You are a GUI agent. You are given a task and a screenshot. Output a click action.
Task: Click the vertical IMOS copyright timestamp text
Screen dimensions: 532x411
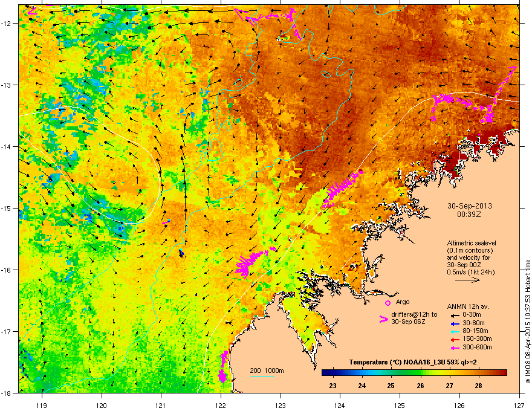click(x=528, y=322)
